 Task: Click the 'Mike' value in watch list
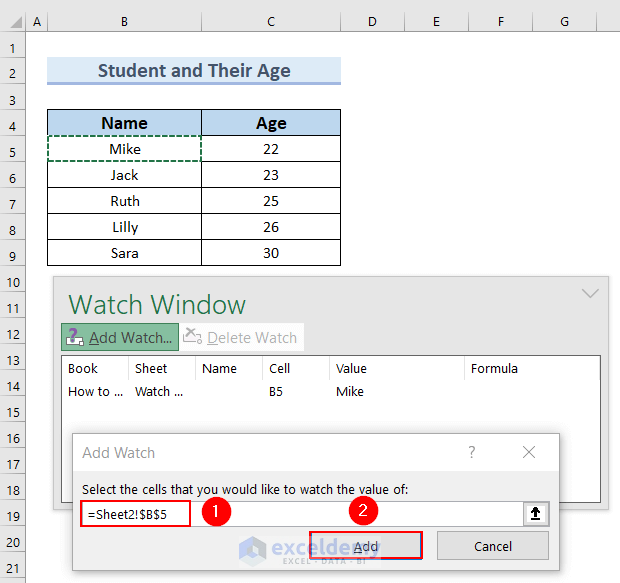(350, 392)
